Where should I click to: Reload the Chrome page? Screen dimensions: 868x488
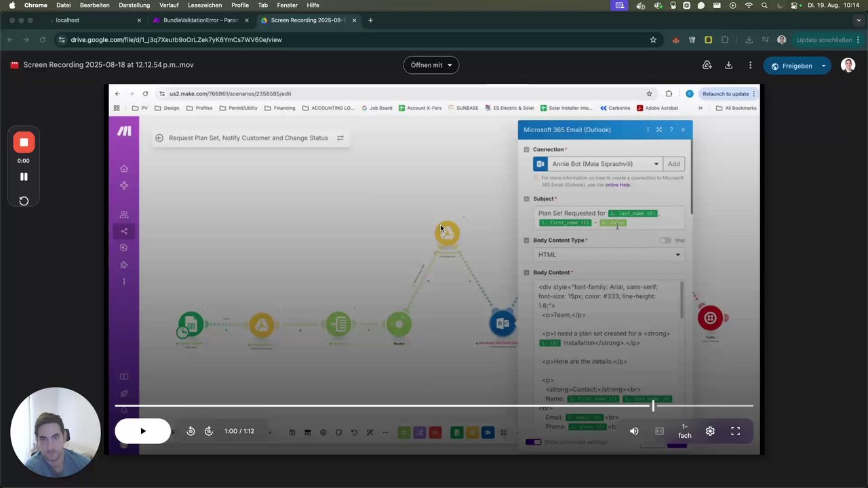click(x=42, y=40)
